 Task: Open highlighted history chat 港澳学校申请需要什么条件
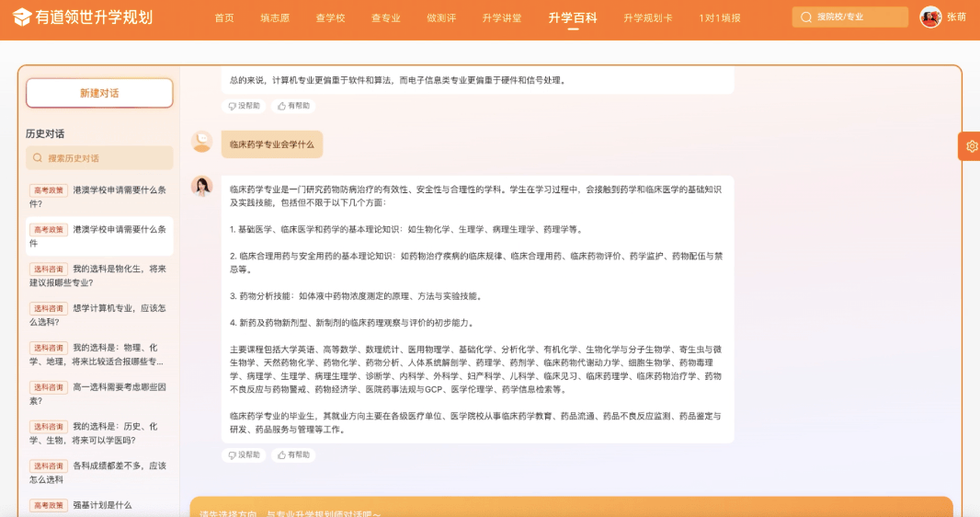point(99,236)
